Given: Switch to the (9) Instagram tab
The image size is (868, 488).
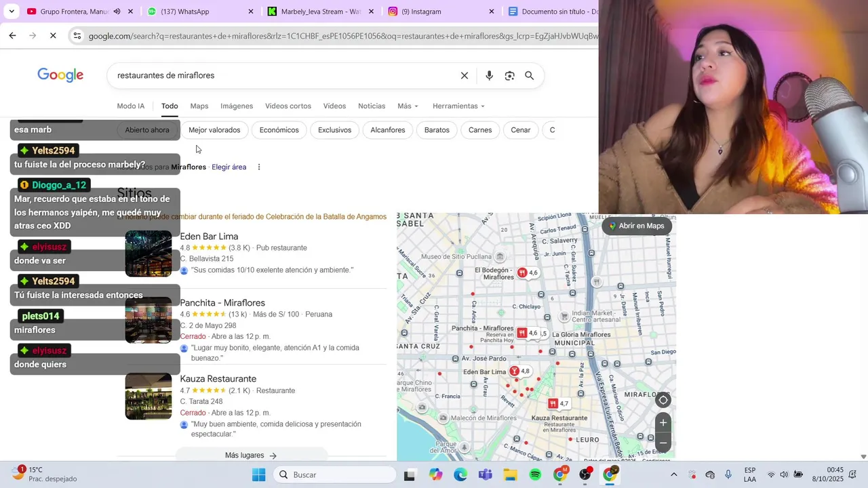Looking at the screenshot, I should (434, 12).
